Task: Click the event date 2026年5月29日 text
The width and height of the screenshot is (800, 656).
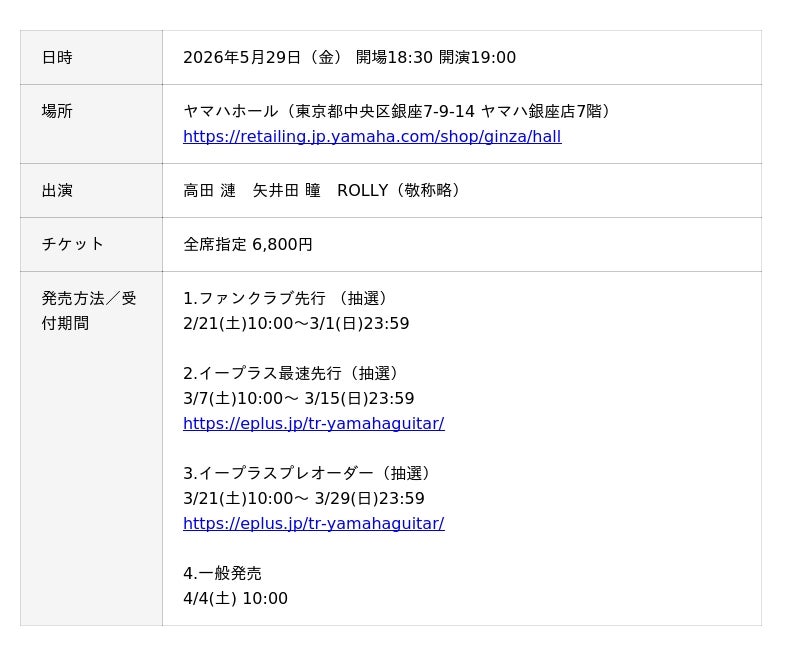Action: point(242,58)
